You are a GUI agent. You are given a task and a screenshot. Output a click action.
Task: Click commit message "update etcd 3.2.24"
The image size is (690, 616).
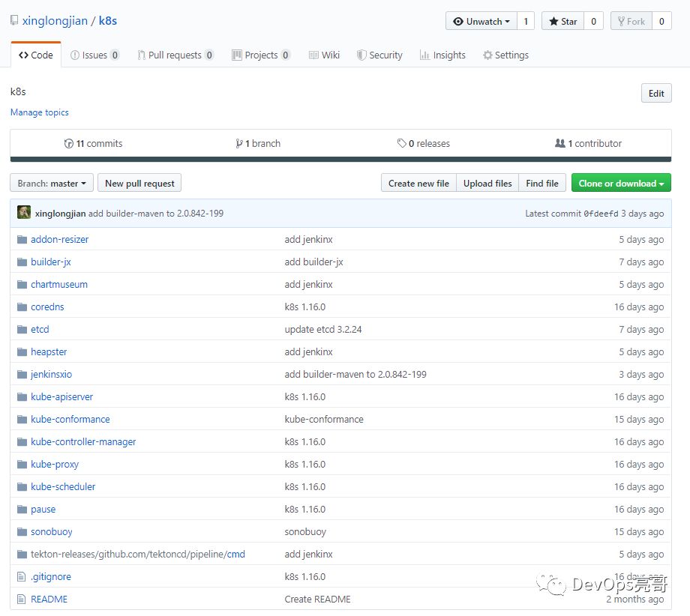coord(323,329)
